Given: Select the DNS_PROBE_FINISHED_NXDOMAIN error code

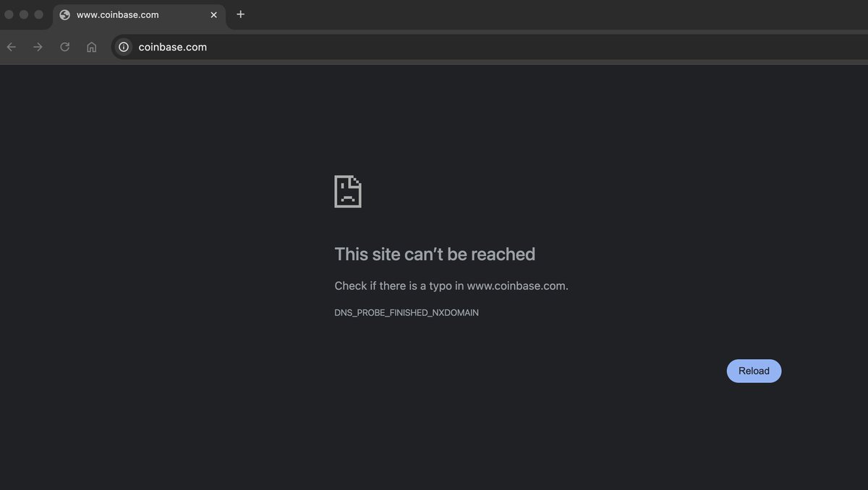Looking at the screenshot, I should coord(407,313).
